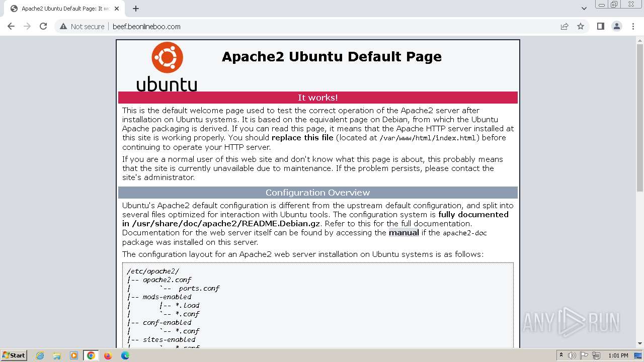Open the clock showing 1:01 PM

[x=618, y=355]
